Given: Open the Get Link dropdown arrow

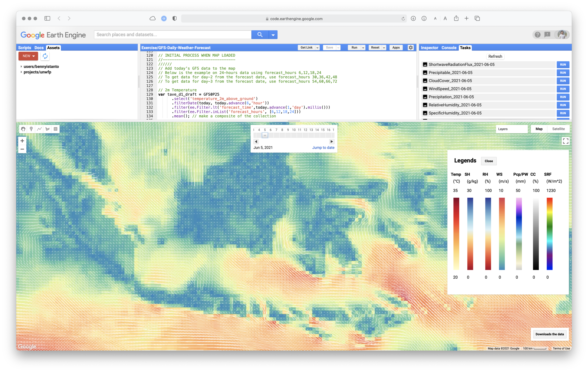Looking at the screenshot, I should click(x=318, y=48).
